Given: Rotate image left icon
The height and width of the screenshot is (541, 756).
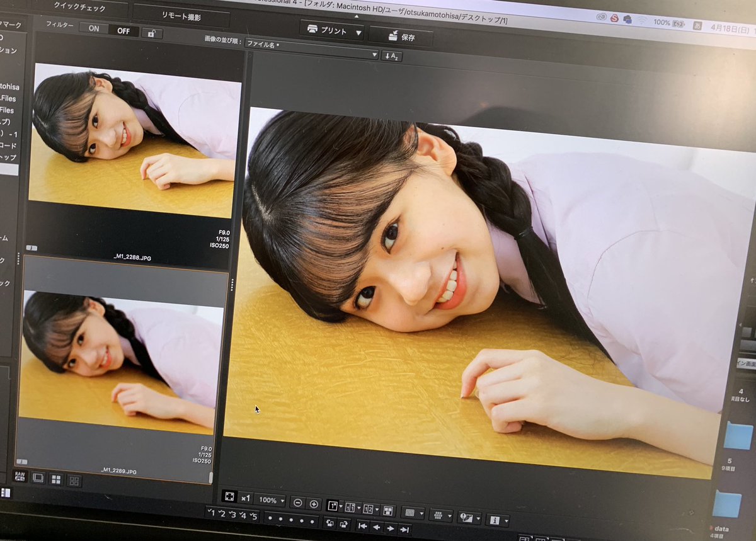Looking at the screenshot, I should point(329,522).
